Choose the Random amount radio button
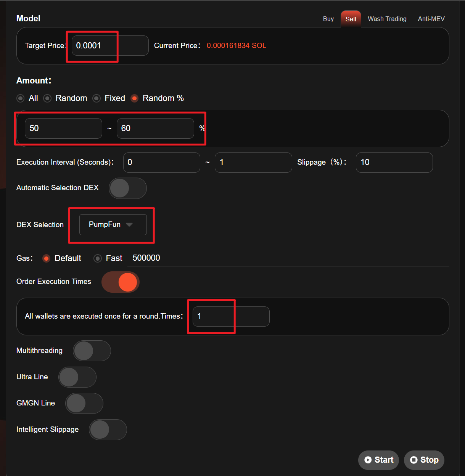The height and width of the screenshot is (476, 465). 47,98
